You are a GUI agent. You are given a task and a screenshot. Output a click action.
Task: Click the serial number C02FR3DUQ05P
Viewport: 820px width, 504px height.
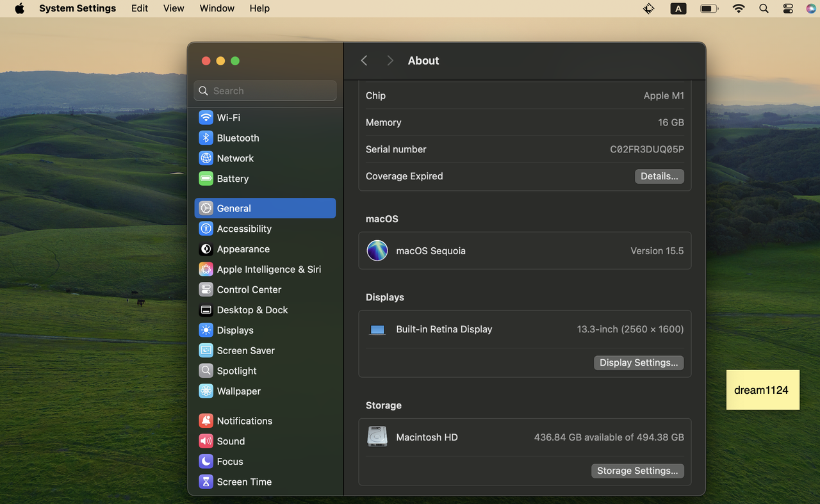click(647, 149)
